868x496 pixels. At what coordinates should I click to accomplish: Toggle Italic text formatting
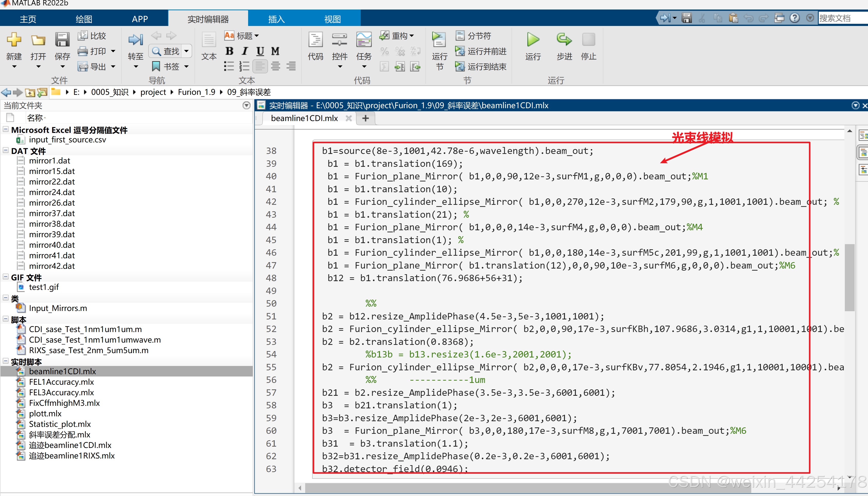[x=245, y=51]
